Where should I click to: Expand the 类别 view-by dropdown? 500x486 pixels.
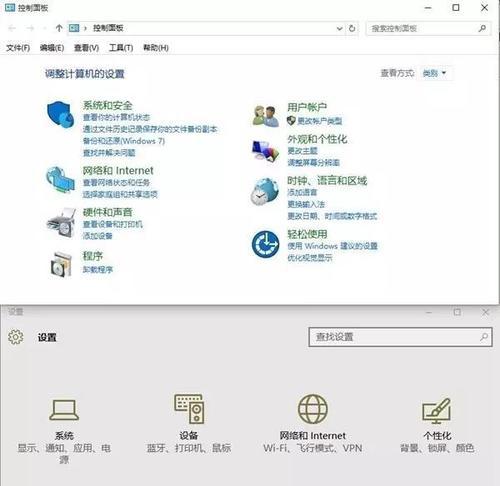click(x=435, y=73)
